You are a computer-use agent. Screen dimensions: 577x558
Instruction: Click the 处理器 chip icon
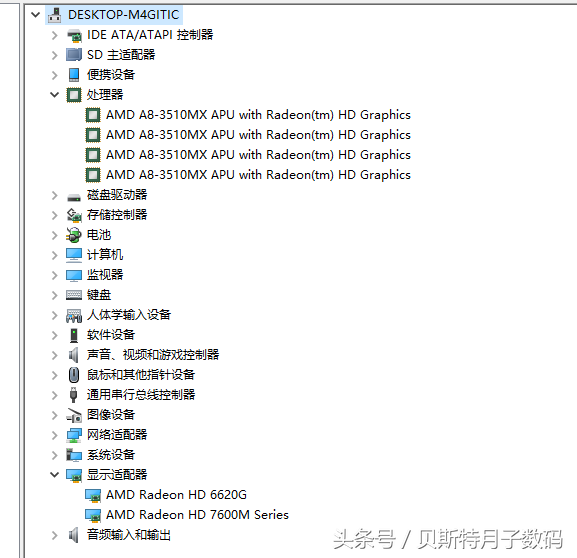point(74,95)
